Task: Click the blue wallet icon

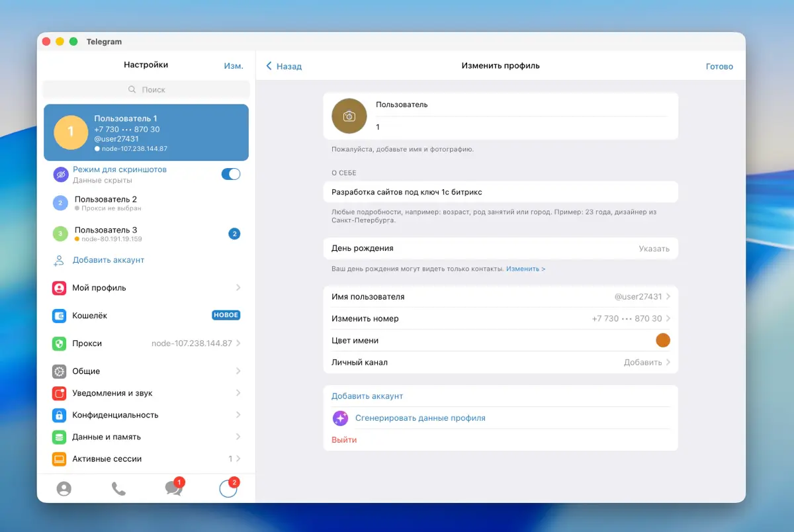Action: click(60, 316)
